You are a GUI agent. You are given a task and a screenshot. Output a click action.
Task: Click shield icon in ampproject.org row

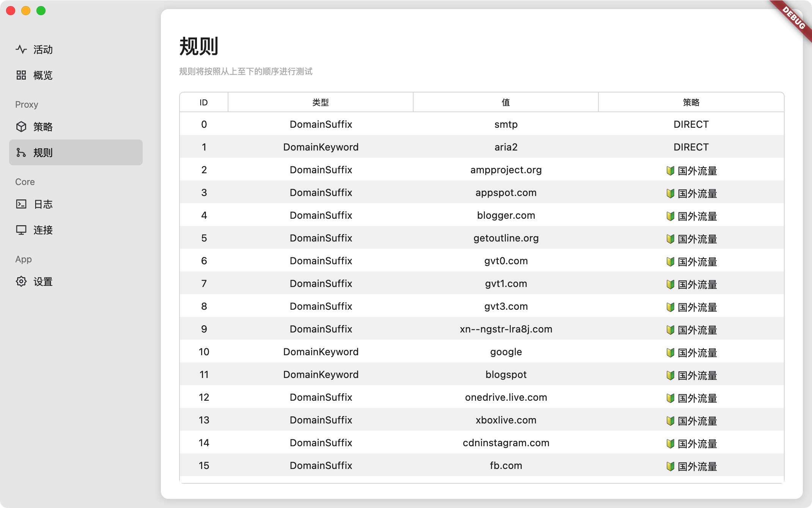tap(670, 171)
